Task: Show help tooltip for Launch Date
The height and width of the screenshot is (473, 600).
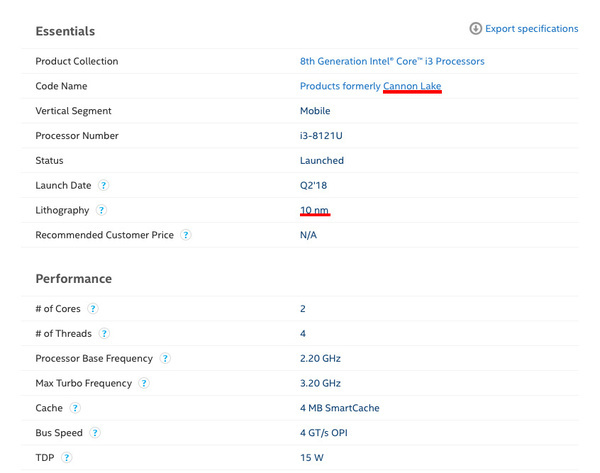Action: pyautogui.click(x=103, y=185)
